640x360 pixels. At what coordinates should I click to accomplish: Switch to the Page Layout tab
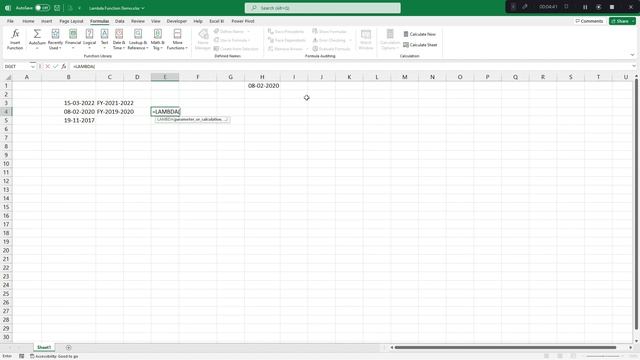(71, 21)
